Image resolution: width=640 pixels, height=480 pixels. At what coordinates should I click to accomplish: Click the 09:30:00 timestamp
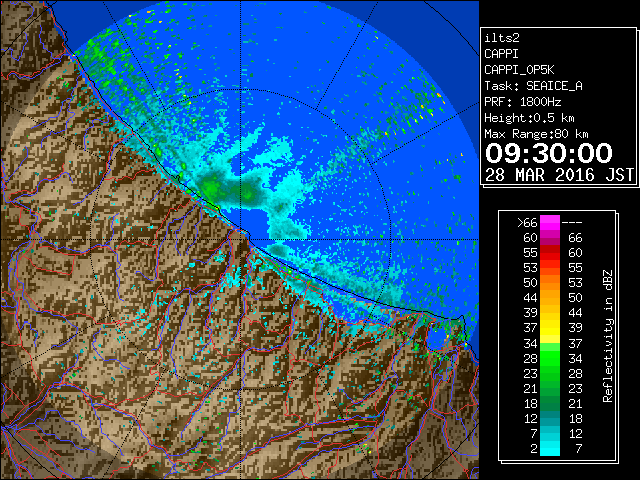[549, 153]
